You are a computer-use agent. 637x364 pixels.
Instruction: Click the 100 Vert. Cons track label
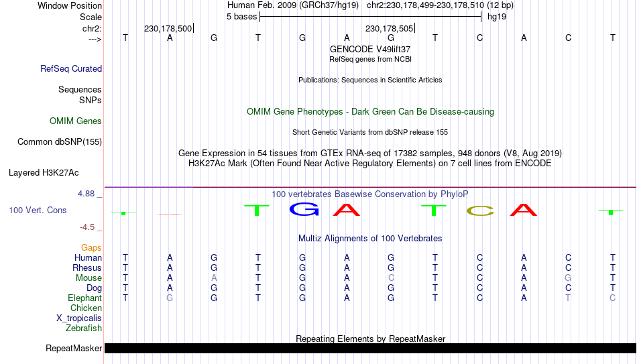pos(38,210)
